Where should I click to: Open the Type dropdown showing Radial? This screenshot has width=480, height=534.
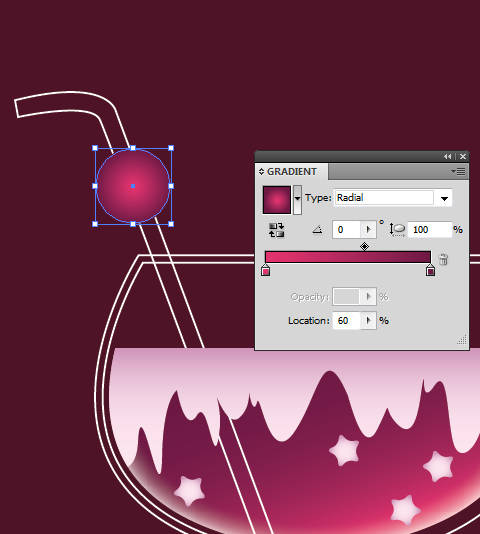(393, 198)
